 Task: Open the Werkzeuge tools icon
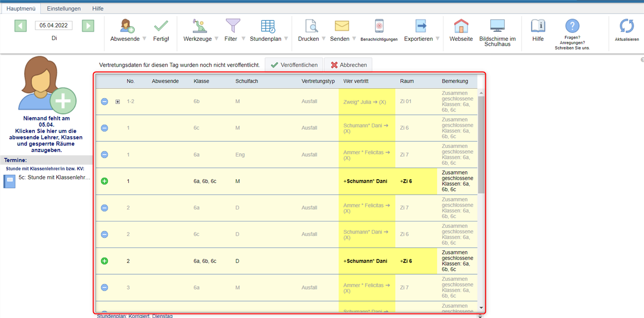199,26
